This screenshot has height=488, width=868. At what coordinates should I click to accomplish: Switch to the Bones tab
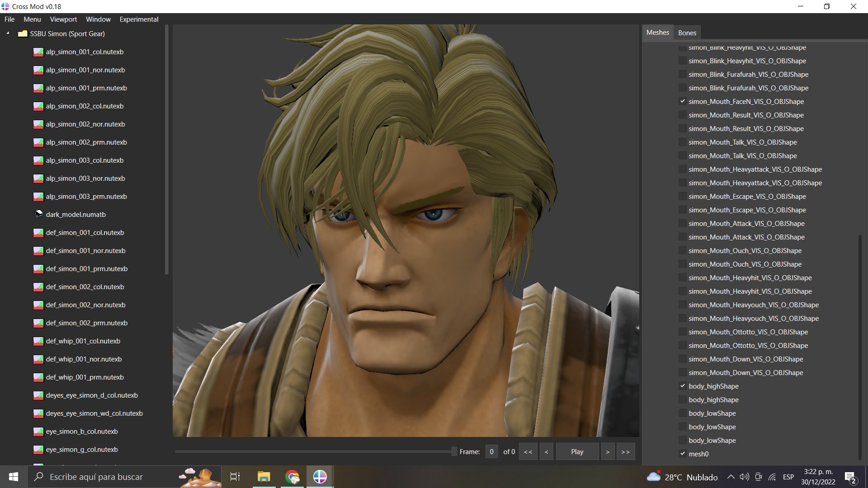[687, 33]
